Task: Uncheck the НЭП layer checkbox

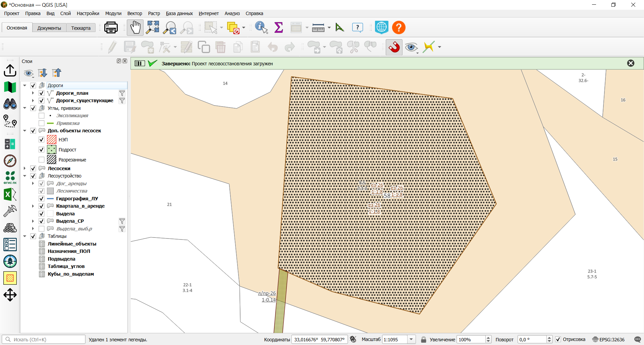Action: coord(42,140)
